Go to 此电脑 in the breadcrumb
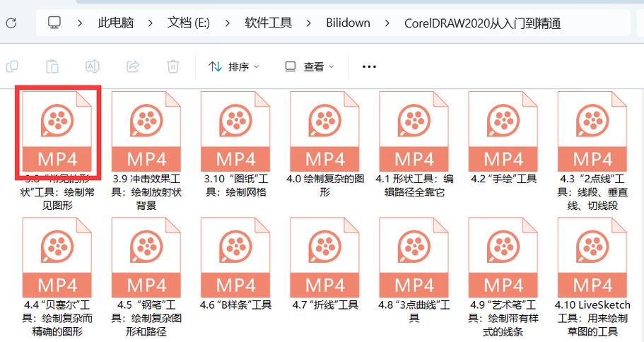The height and width of the screenshot is (342, 644). (x=116, y=23)
